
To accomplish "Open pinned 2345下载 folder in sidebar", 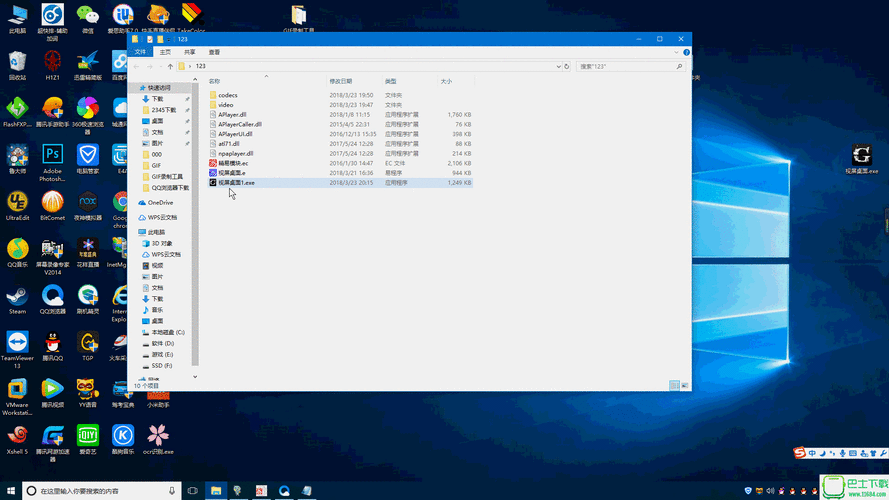I will click(163, 110).
